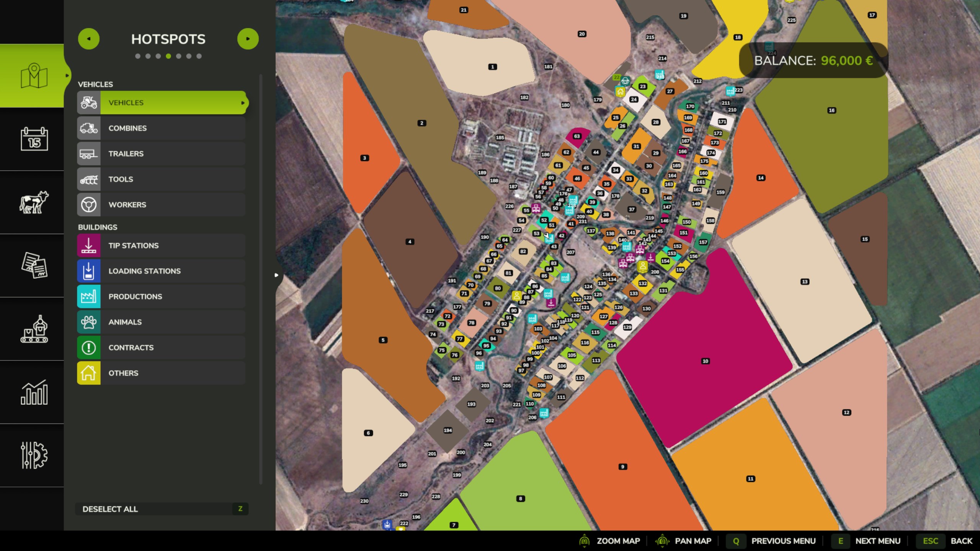Viewport: 980px width, 551px height.
Task: Open the animals cow sidebar icon
Action: point(34,202)
